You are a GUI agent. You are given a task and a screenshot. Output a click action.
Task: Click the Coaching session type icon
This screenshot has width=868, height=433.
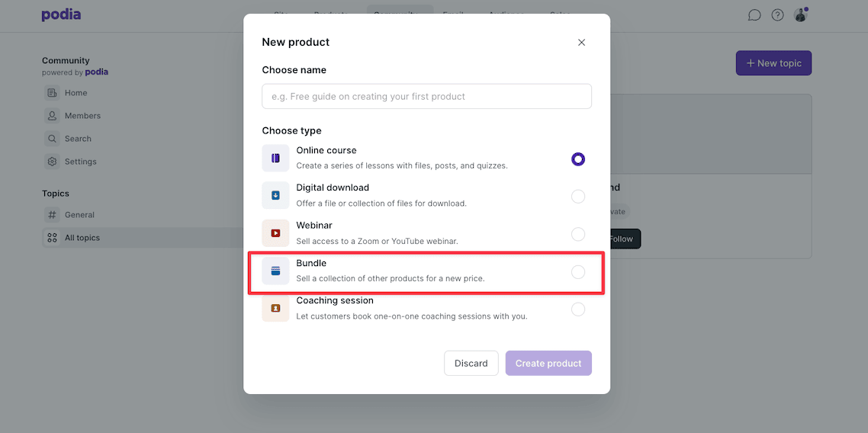click(x=275, y=309)
